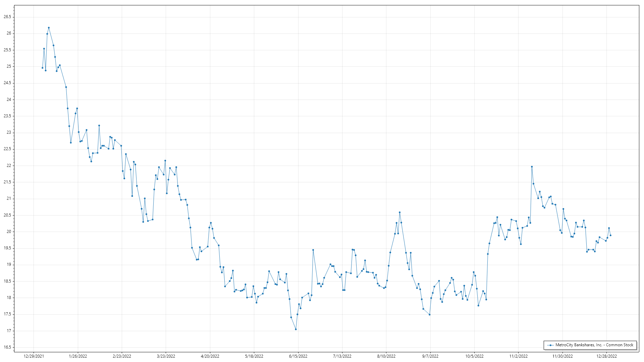Click y-axis value 21.5
Viewport: 644px width, 362px height.
pyautogui.click(x=7, y=182)
